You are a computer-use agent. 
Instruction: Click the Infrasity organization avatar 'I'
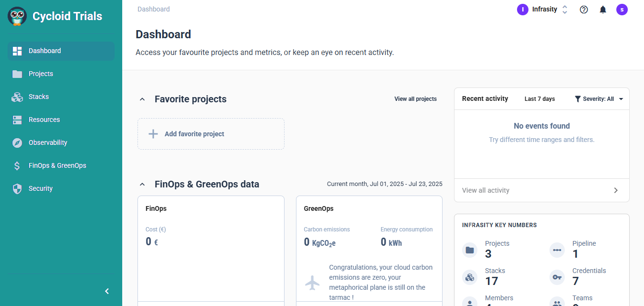(x=523, y=10)
